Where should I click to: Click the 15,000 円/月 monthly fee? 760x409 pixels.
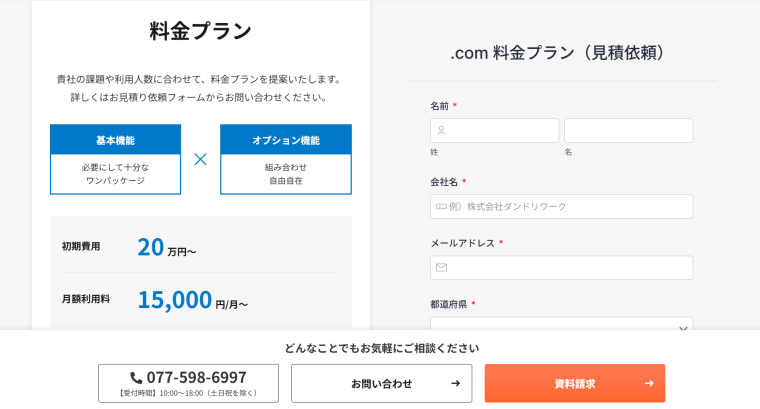click(x=192, y=300)
